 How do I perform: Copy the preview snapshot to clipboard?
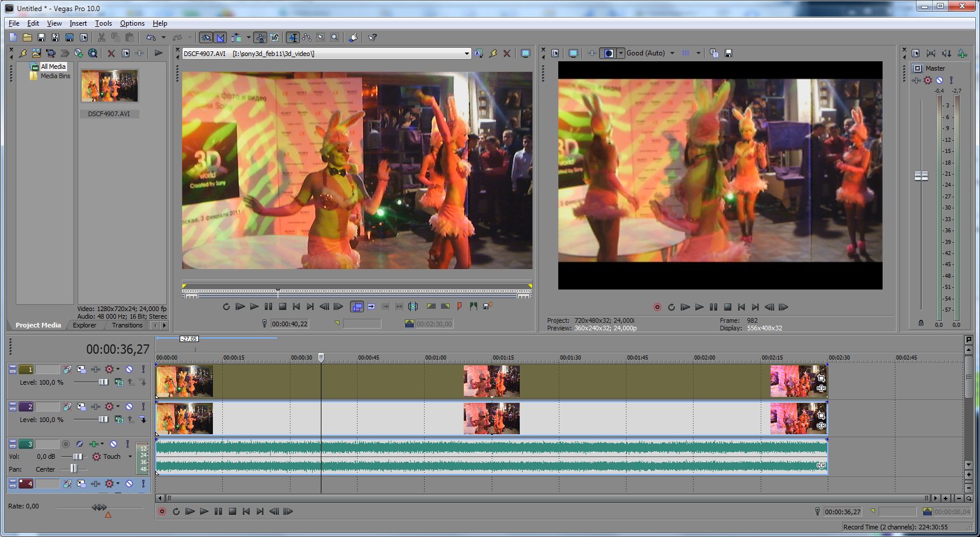click(714, 53)
